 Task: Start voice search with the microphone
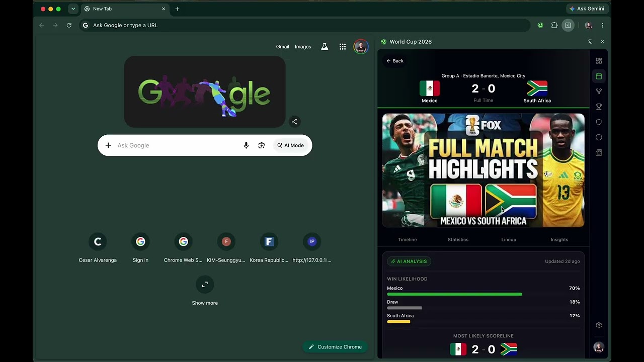246,145
